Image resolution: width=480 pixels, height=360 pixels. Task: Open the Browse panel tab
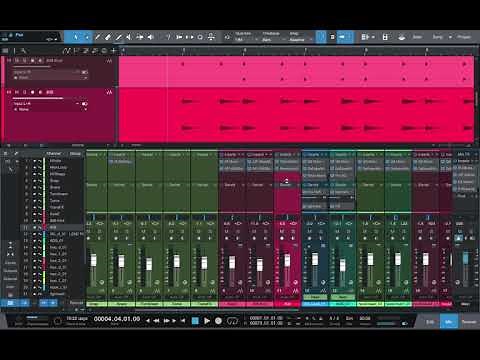pos(469,322)
